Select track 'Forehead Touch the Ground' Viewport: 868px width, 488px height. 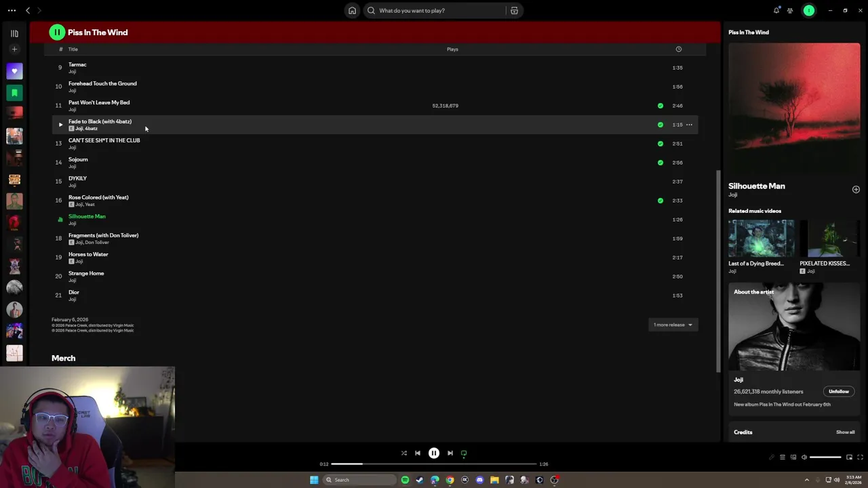click(102, 83)
